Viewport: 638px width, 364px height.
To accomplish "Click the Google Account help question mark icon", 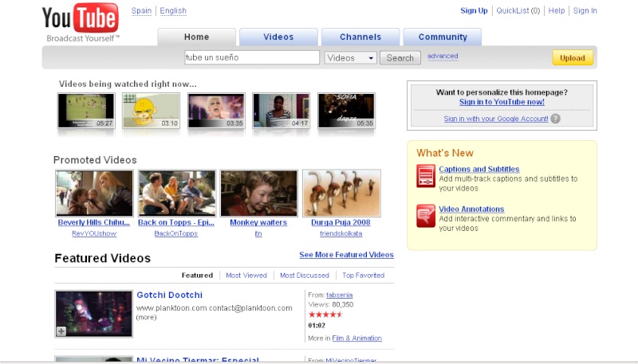I will coord(555,119).
